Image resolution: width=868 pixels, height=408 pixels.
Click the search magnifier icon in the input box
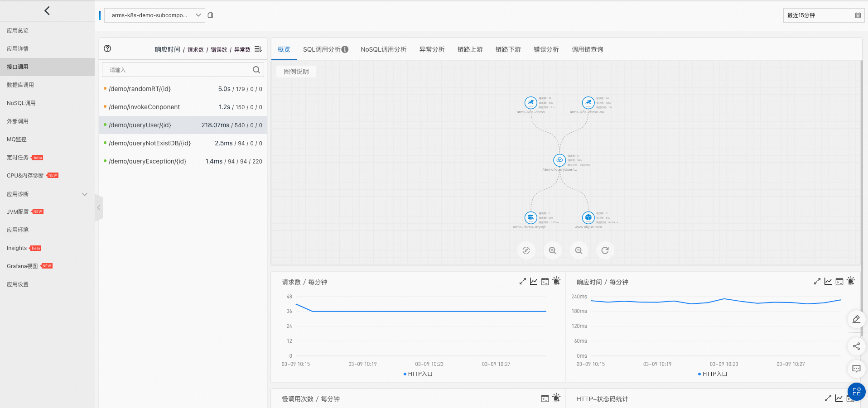pyautogui.click(x=256, y=70)
